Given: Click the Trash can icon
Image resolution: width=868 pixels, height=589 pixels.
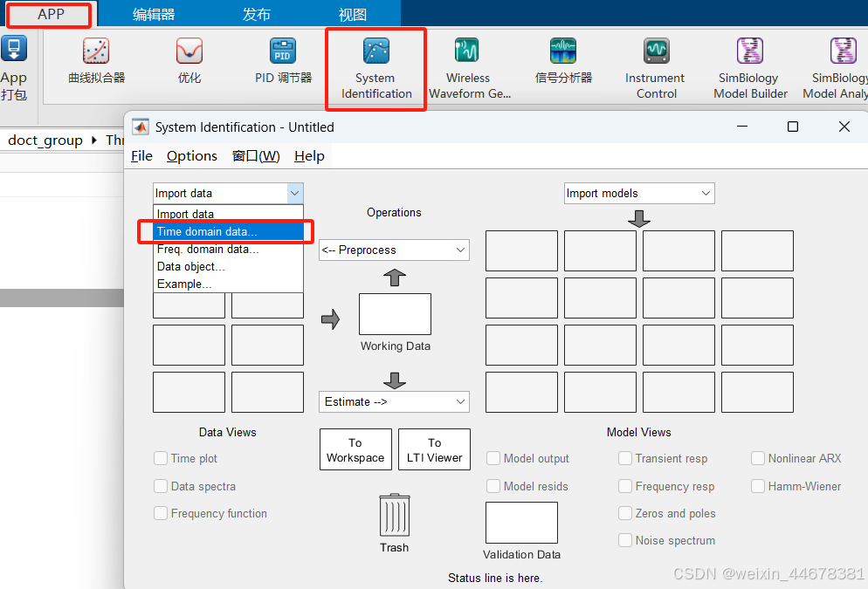Looking at the screenshot, I should (x=395, y=515).
